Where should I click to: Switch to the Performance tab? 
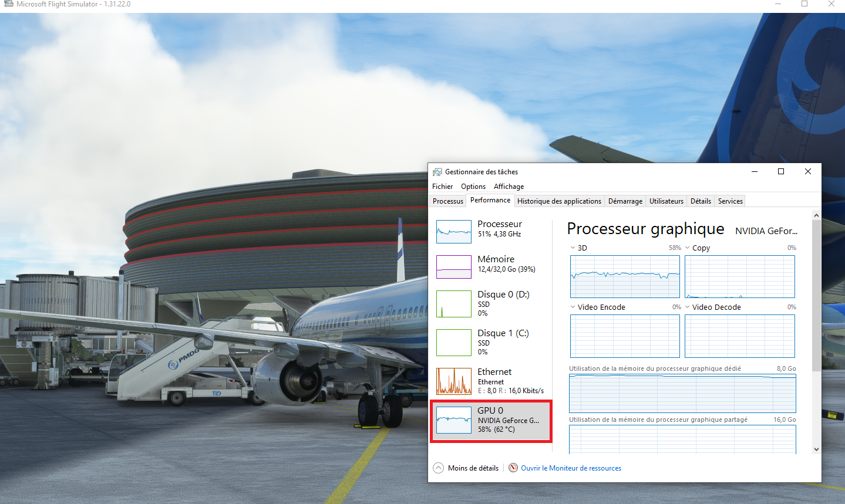(x=490, y=200)
